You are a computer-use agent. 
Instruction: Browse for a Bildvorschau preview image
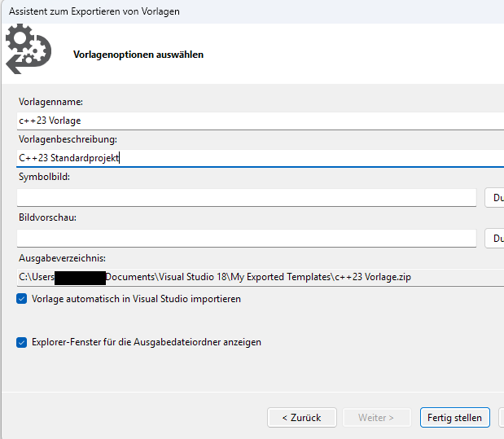tap(494, 238)
